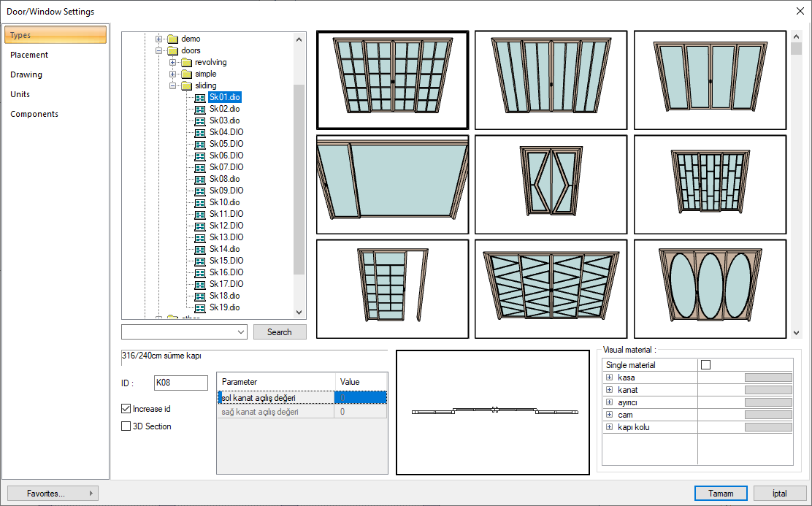The image size is (812, 506).
Task: Turn on the 3D Section checkbox
Action: coord(126,426)
